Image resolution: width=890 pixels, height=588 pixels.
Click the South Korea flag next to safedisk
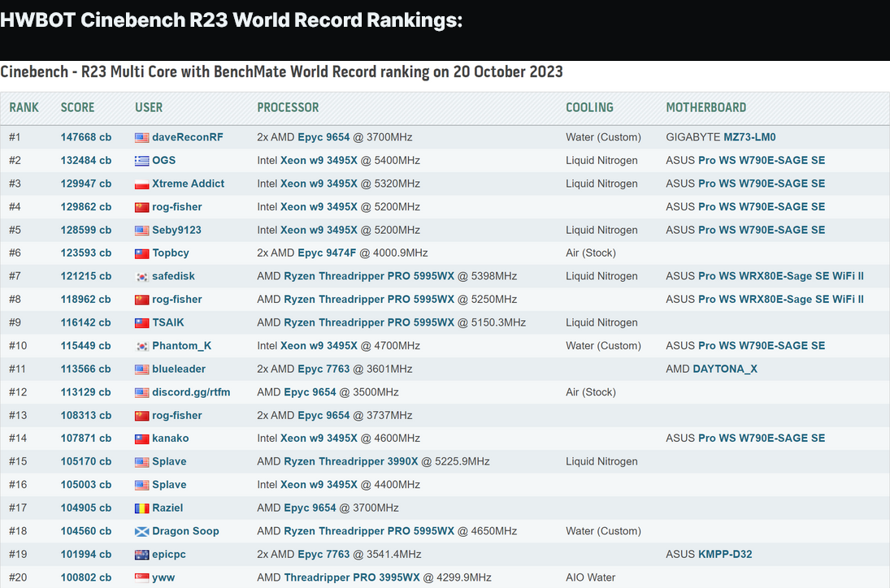pos(142,276)
